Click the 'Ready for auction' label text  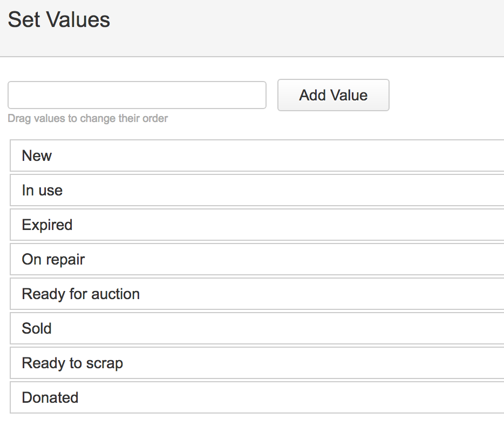[81, 294]
